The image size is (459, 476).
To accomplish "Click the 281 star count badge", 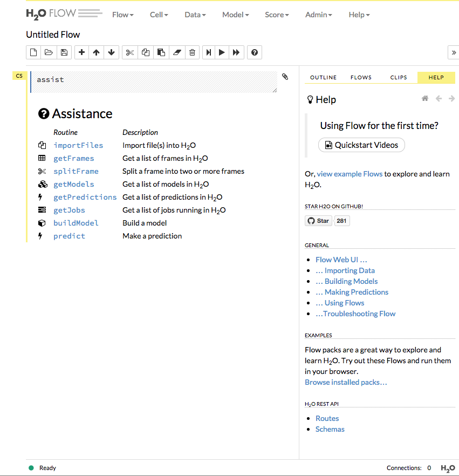I will click(x=341, y=221).
